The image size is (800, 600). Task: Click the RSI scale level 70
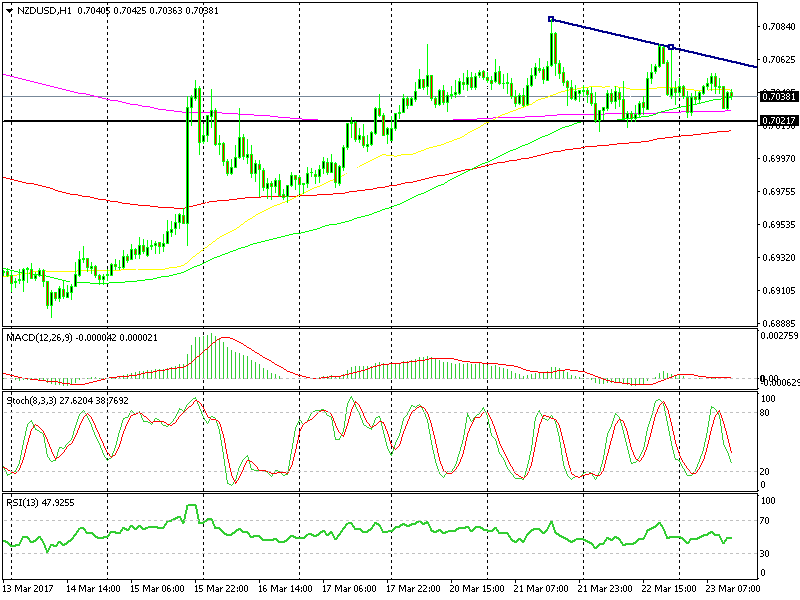click(x=765, y=521)
